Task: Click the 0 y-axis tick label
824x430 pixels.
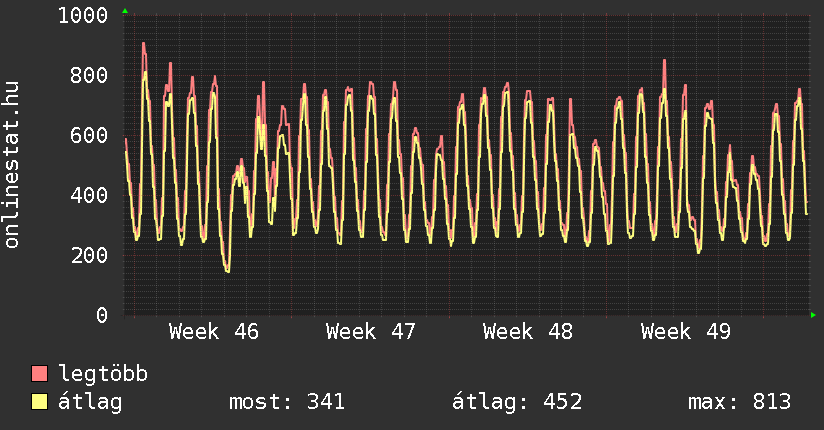Action: coord(101,315)
